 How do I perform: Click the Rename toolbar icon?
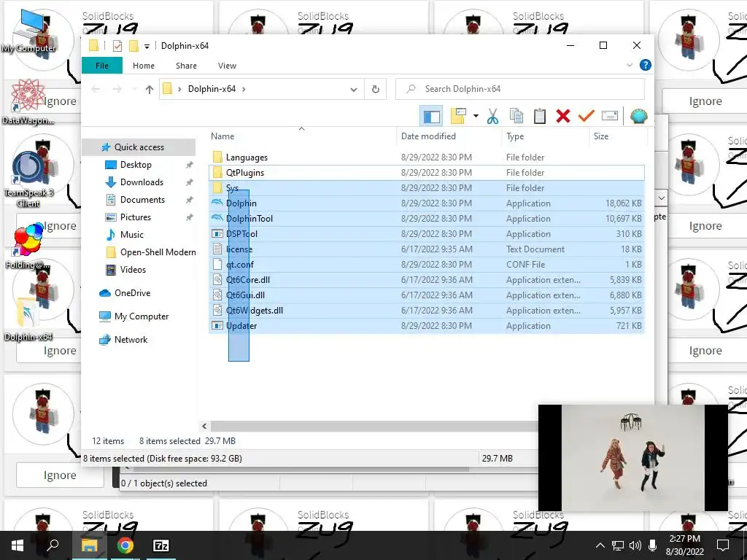tap(609, 116)
